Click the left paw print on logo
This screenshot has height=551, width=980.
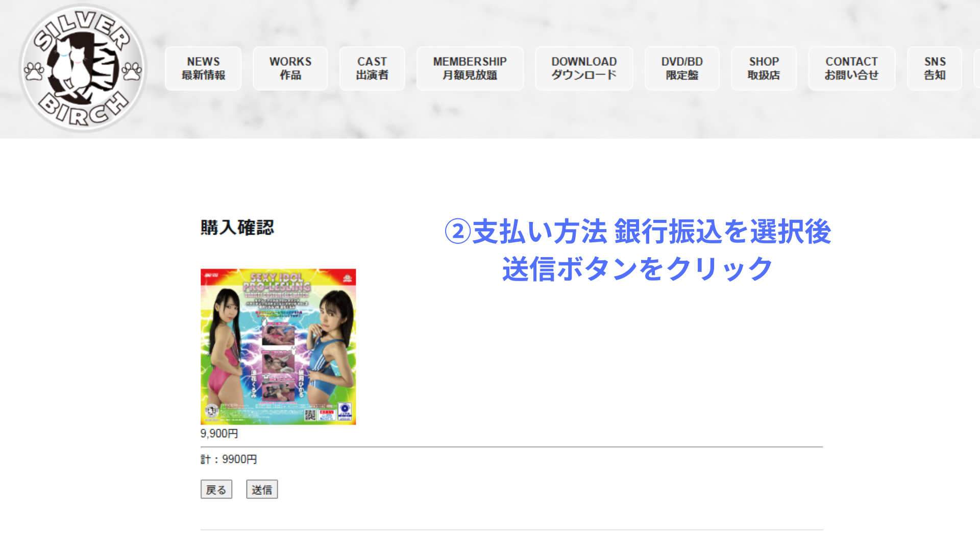tap(34, 71)
